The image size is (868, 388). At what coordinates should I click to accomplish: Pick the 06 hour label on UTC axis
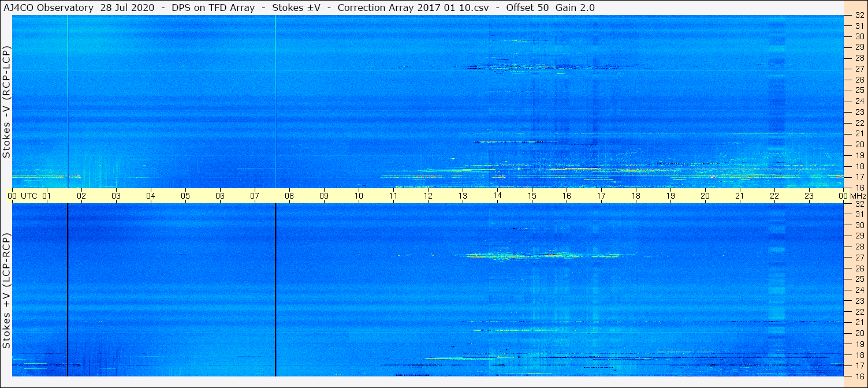click(220, 196)
